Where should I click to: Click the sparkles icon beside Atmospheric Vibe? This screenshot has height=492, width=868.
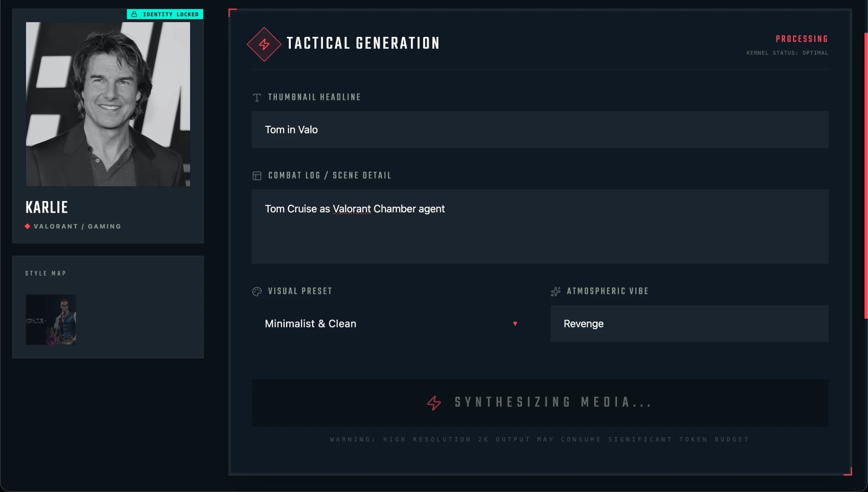point(556,291)
